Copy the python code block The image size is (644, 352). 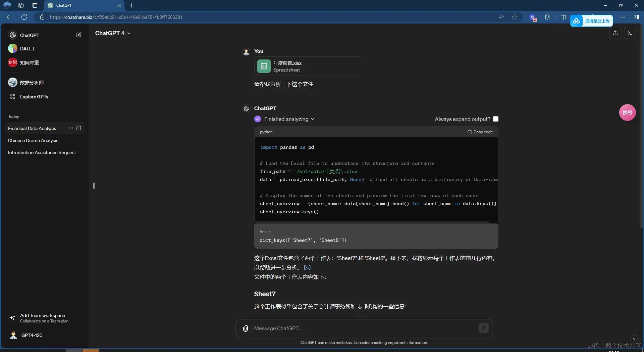tap(480, 132)
